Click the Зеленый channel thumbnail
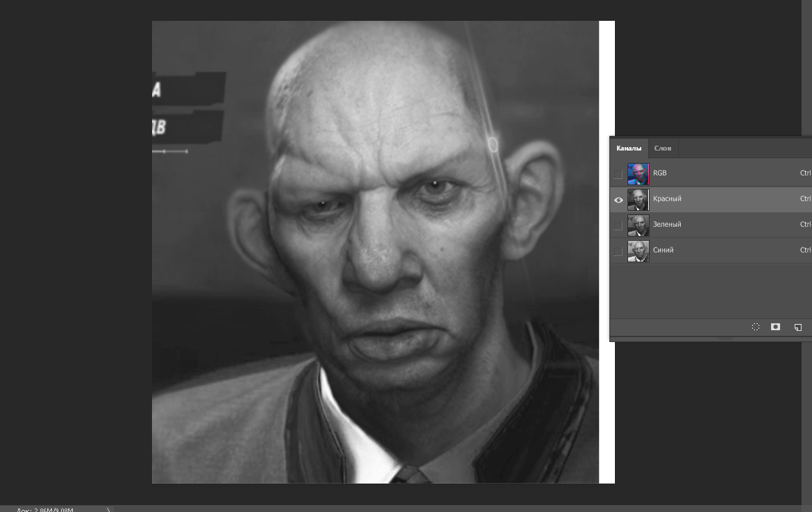The height and width of the screenshot is (512, 812). (x=638, y=225)
